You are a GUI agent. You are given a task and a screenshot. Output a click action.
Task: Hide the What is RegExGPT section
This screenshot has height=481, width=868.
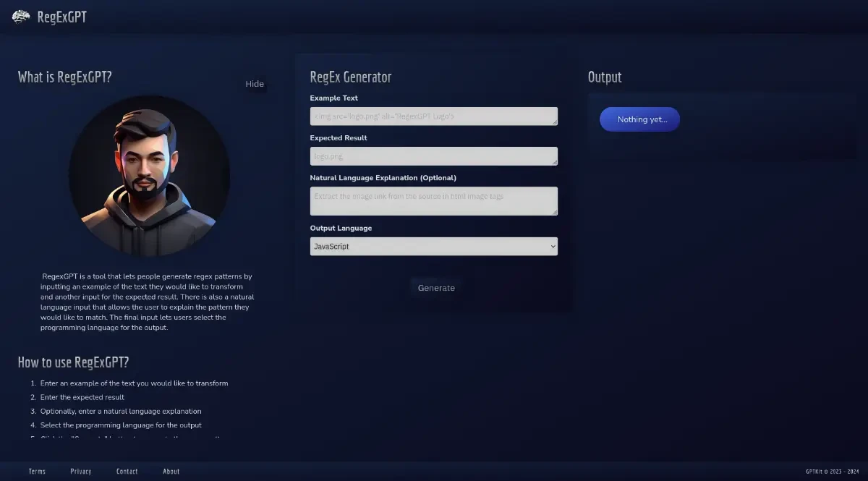pyautogui.click(x=255, y=84)
